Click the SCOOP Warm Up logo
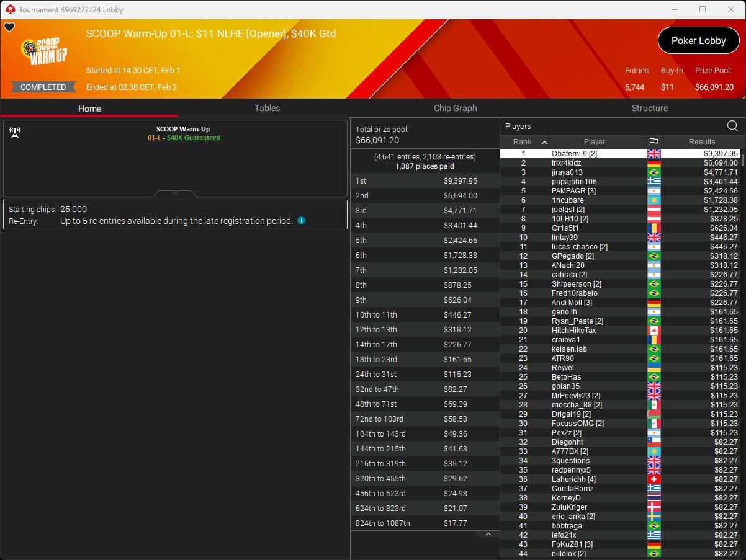746x560 pixels. tap(44, 52)
